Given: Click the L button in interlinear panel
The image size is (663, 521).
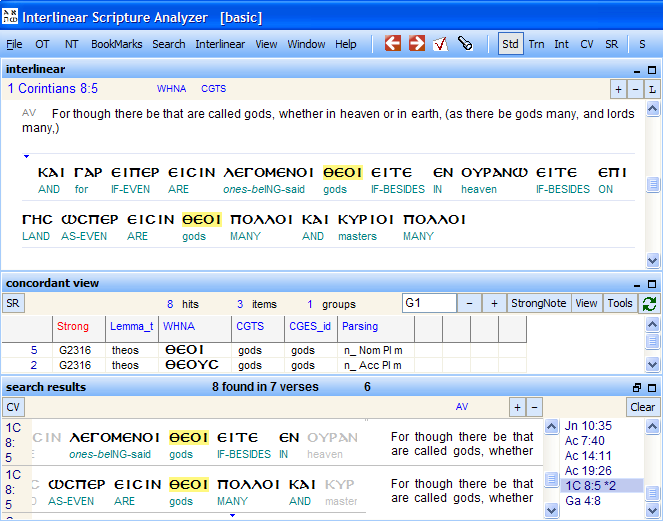Looking at the screenshot, I should (651, 89).
